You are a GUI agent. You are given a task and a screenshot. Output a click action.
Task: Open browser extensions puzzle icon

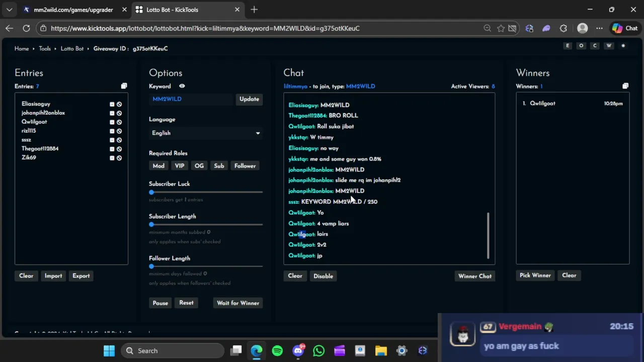563,28
